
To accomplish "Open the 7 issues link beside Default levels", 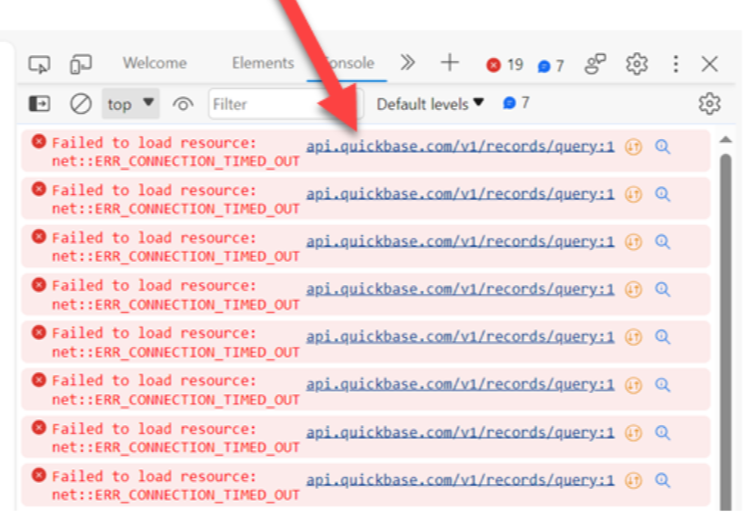I will (x=516, y=103).
